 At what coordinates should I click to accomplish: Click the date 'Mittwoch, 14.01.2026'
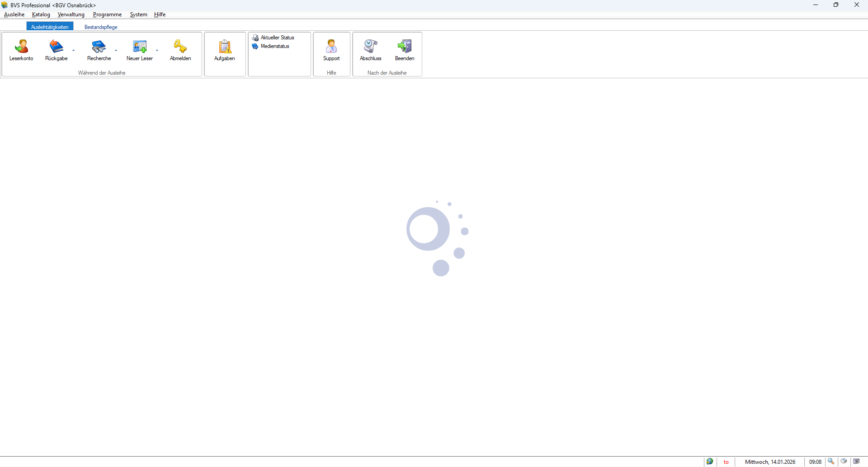[x=770, y=462]
